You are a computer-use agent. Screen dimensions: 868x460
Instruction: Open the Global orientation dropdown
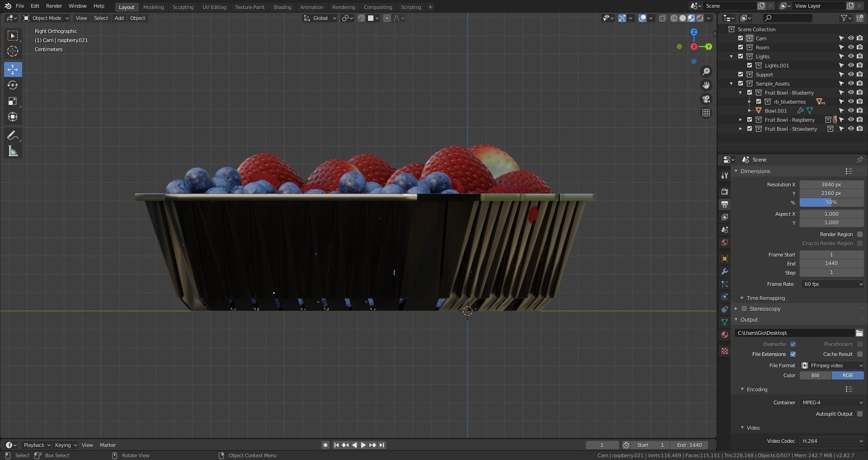pos(320,18)
